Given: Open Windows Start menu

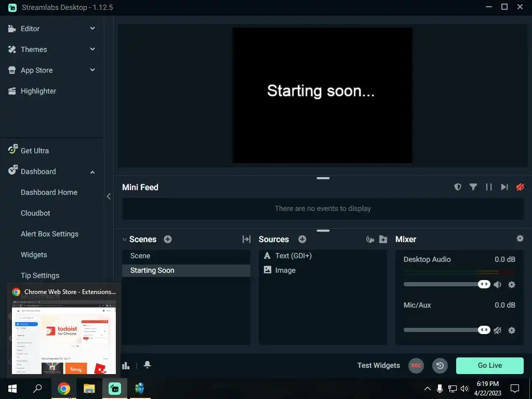Looking at the screenshot, I should click(12, 389).
